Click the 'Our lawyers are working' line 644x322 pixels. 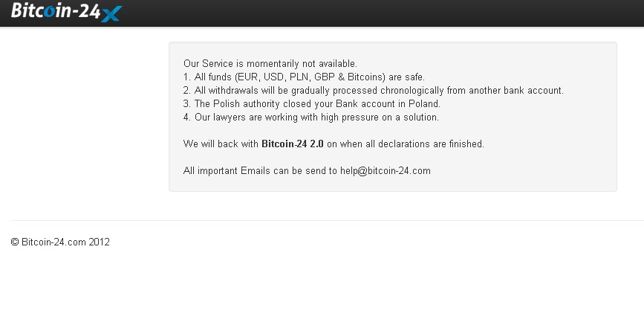[x=311, y=117]
